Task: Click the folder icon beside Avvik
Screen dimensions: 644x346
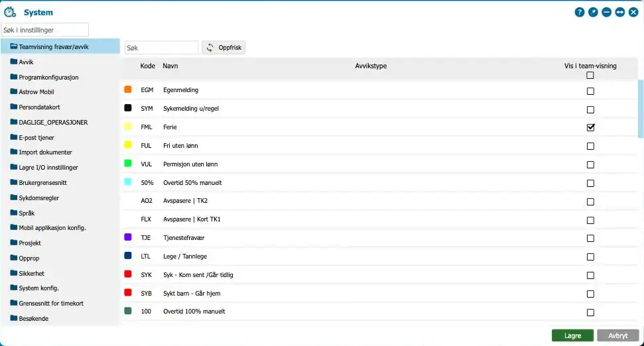Action: (x=14, y=62)
